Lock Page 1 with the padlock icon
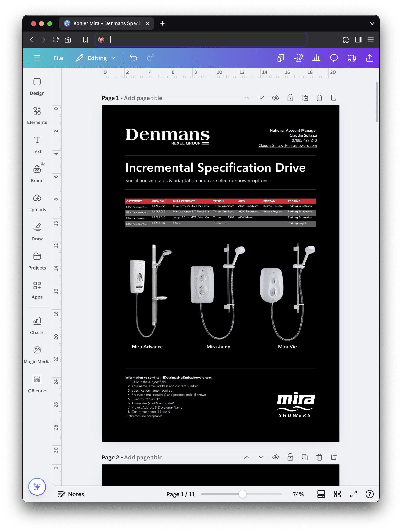402x532 pixels. (290, 98)
